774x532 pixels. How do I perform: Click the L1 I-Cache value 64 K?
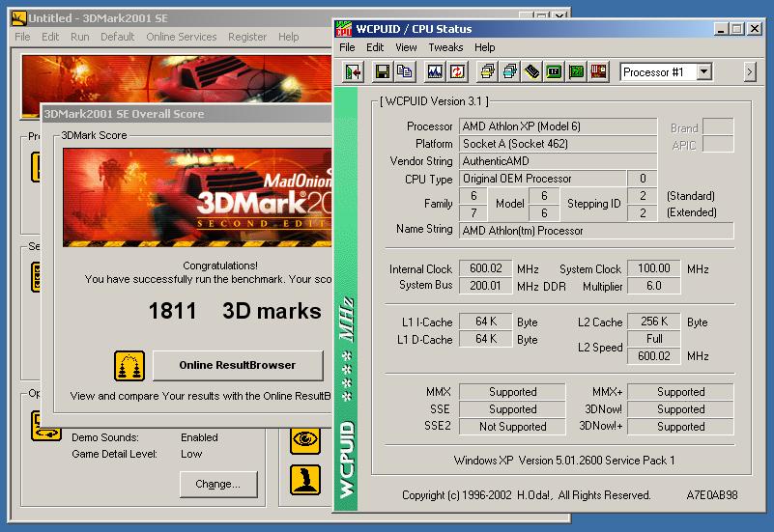[x=486, y=322]
